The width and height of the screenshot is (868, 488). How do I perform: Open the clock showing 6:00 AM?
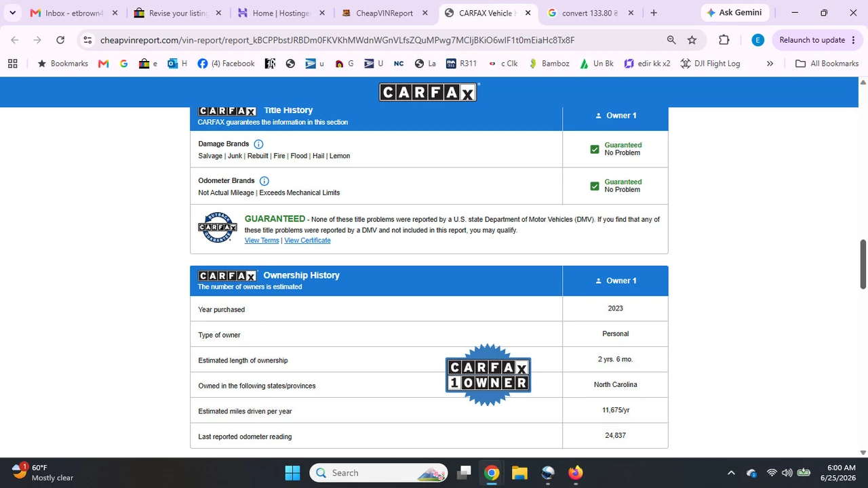[x=841, y=472]
